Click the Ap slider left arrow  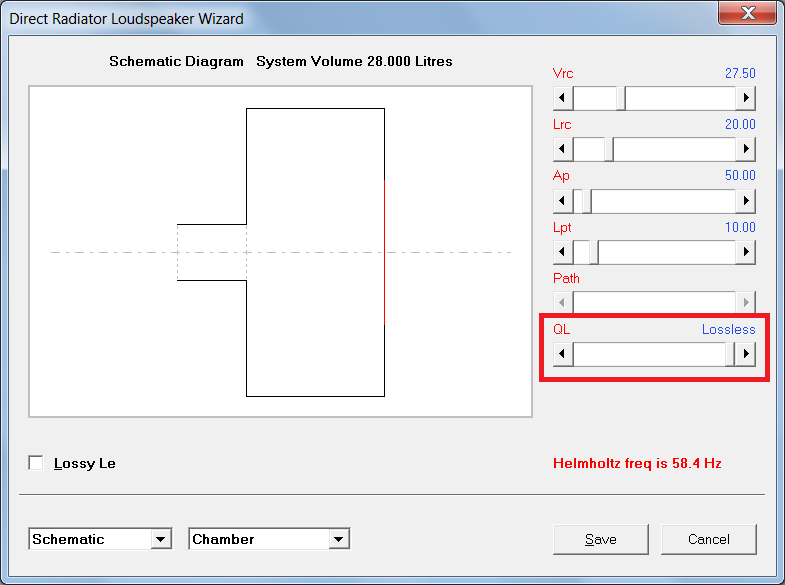[x=563, y=201]
